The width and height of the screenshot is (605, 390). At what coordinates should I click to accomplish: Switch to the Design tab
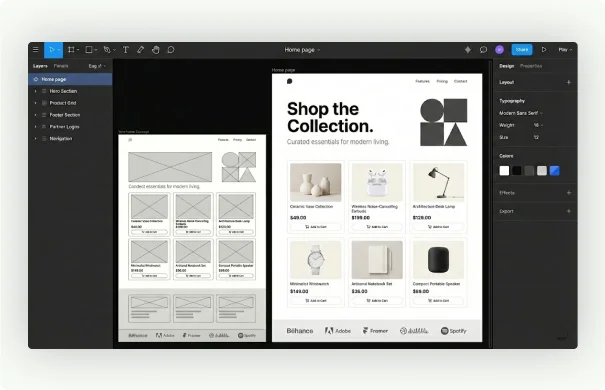(507, 66)
